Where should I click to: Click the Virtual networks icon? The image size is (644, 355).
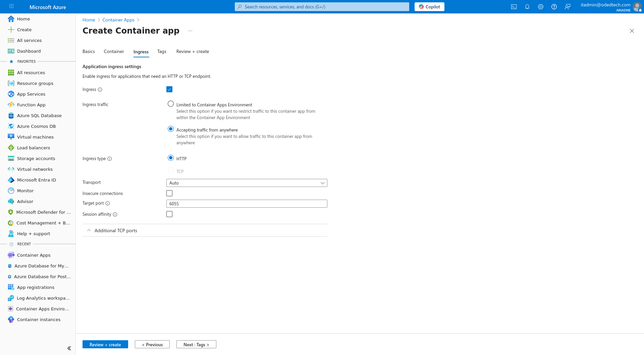(x=11, y=169)
